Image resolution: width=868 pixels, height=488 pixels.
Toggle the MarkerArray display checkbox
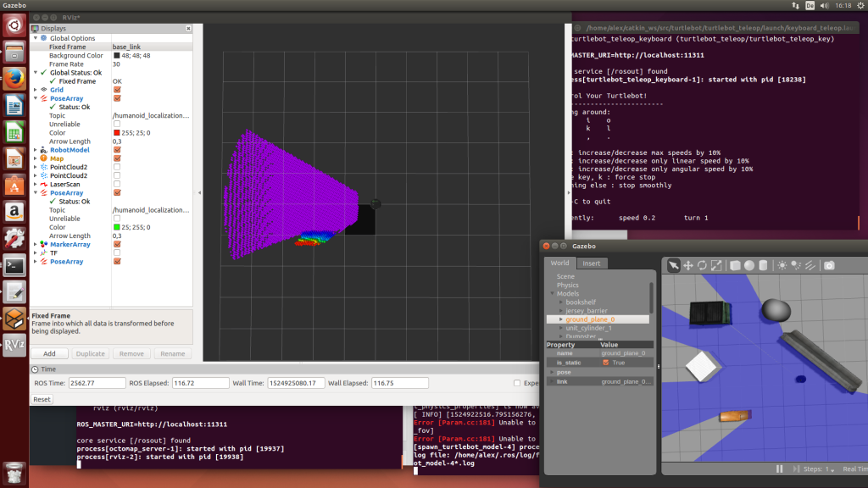click(117, 244)
